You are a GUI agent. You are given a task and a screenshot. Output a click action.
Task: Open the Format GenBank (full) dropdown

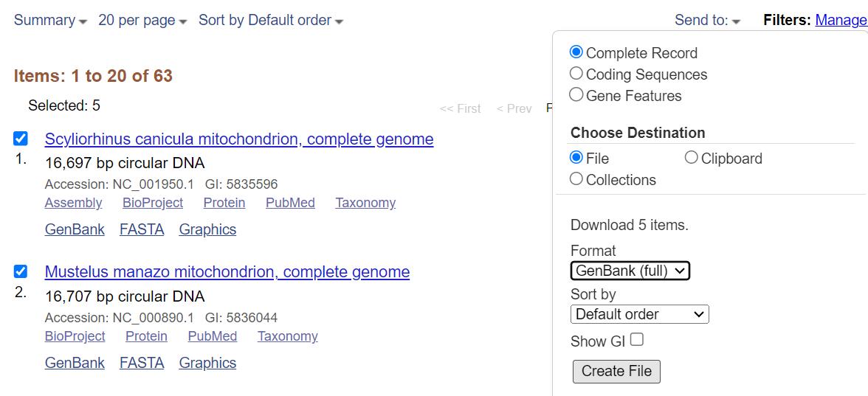[x=630, y=271]
